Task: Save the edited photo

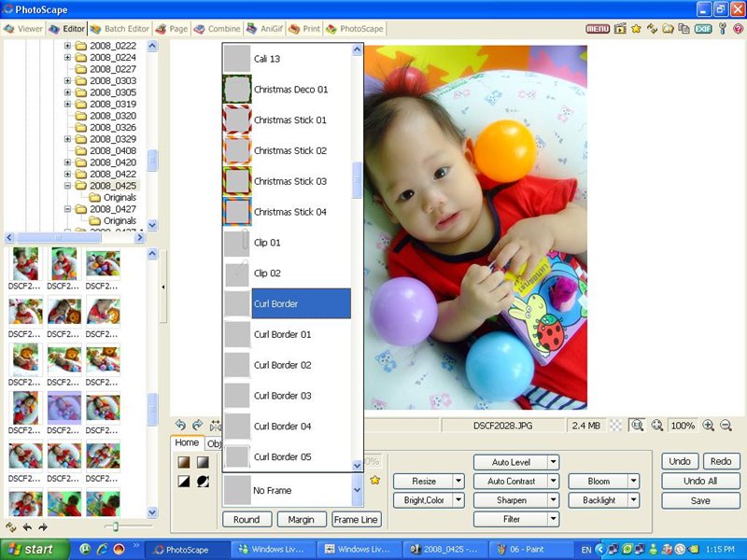Action: coord(700,500)
